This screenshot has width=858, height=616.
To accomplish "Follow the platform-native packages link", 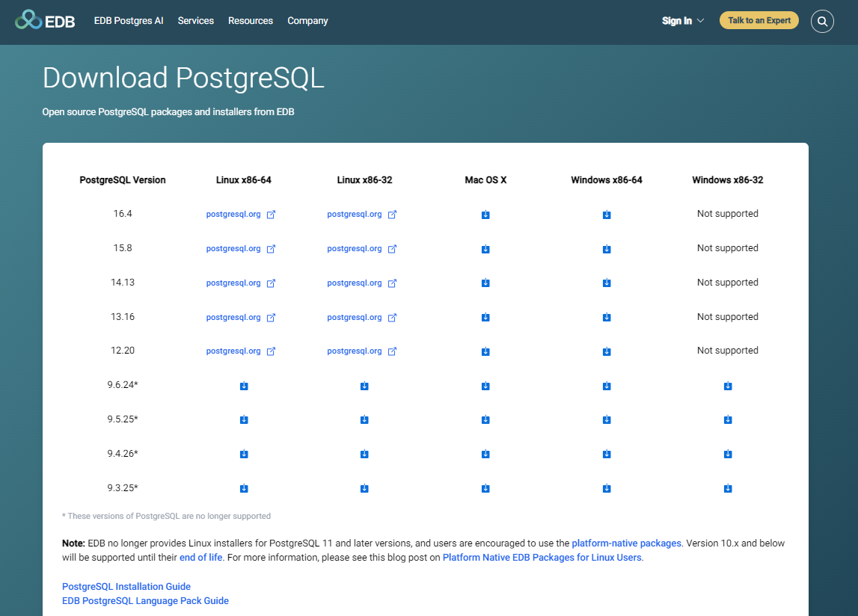I will 627,543.
